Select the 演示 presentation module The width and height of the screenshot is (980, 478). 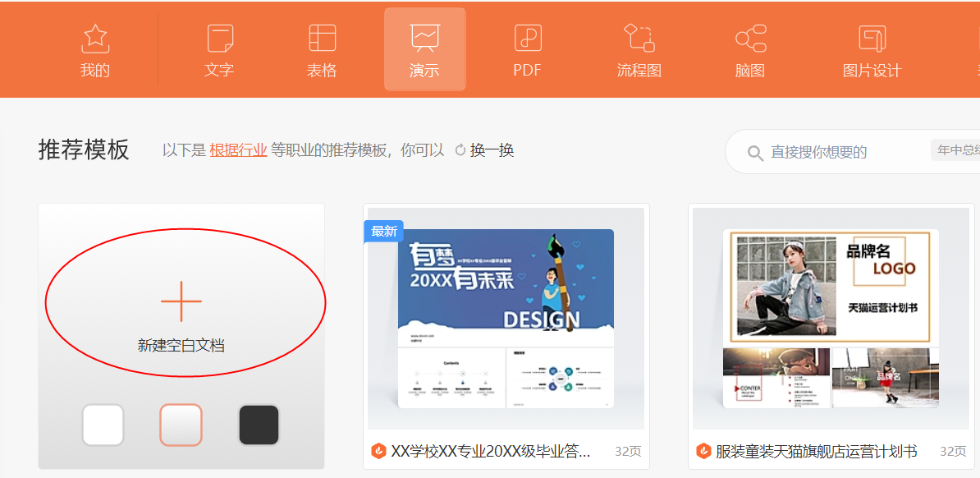click(x=424, y=49)
